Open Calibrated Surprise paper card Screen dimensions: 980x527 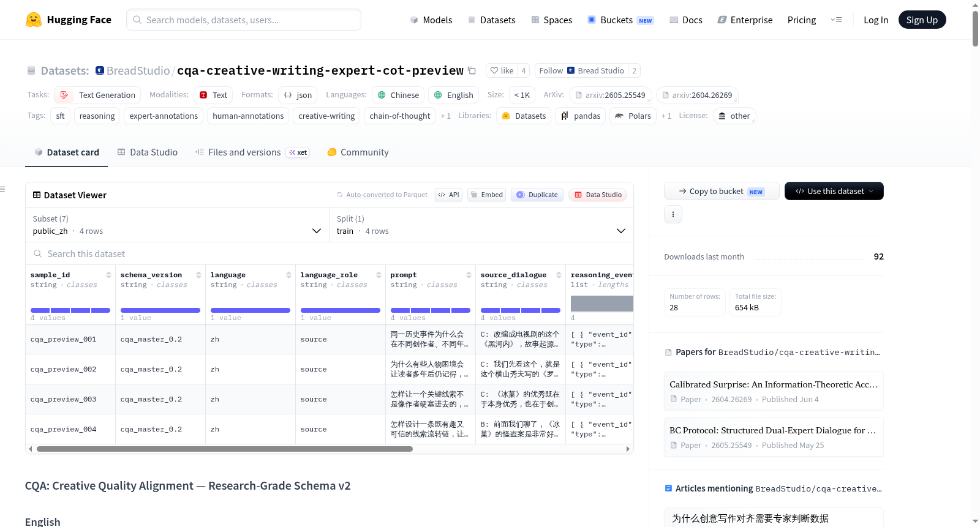[x=774, y=391]
